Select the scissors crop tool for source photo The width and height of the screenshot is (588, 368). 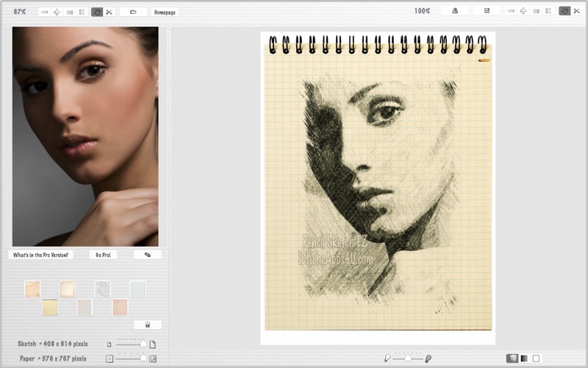pyautogui.click(x=109, y=12)
